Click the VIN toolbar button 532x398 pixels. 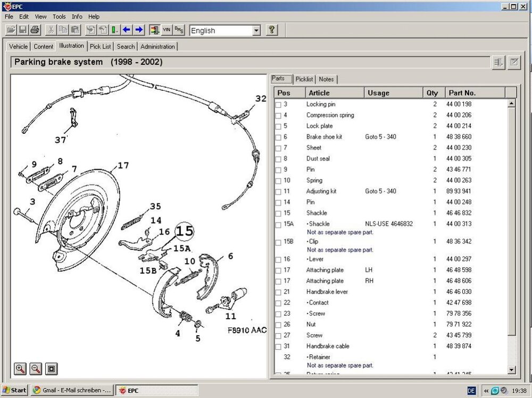(x=166, y=30)
